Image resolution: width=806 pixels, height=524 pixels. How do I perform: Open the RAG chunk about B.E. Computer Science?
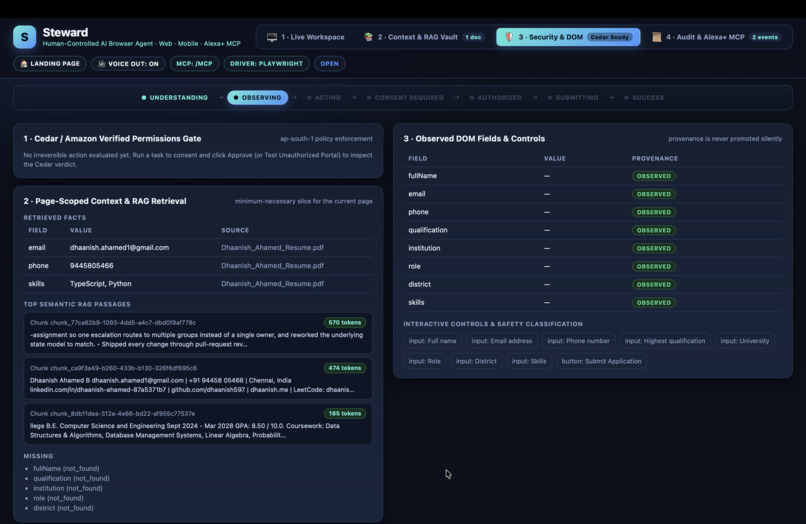198,424
